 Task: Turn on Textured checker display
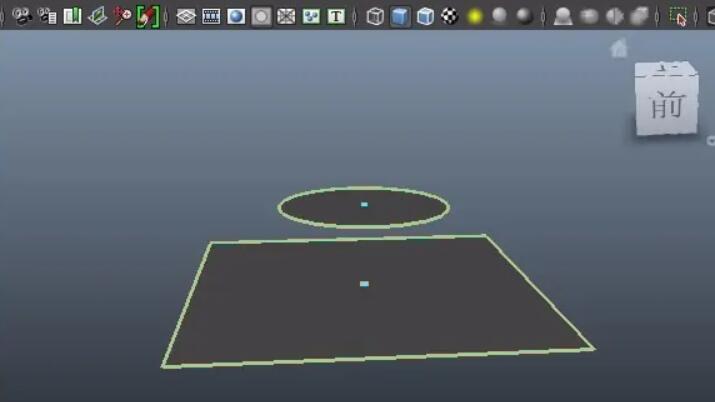(x=450, y=16)
